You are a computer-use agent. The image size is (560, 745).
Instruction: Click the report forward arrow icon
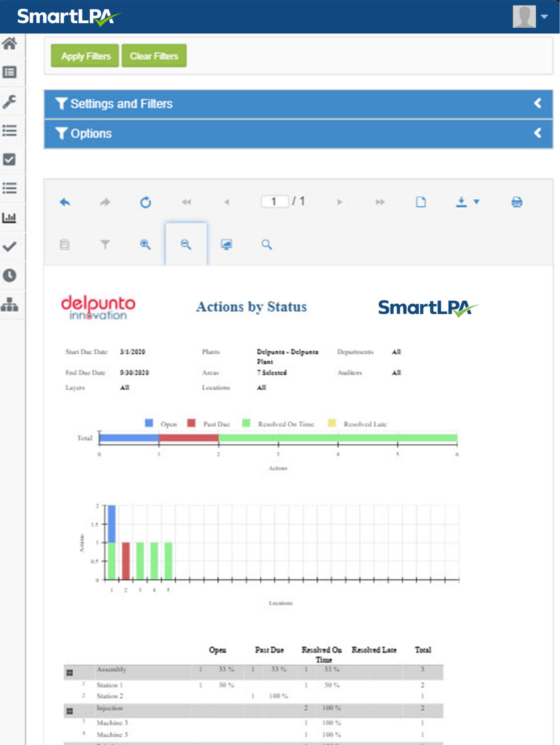point(105,202)
